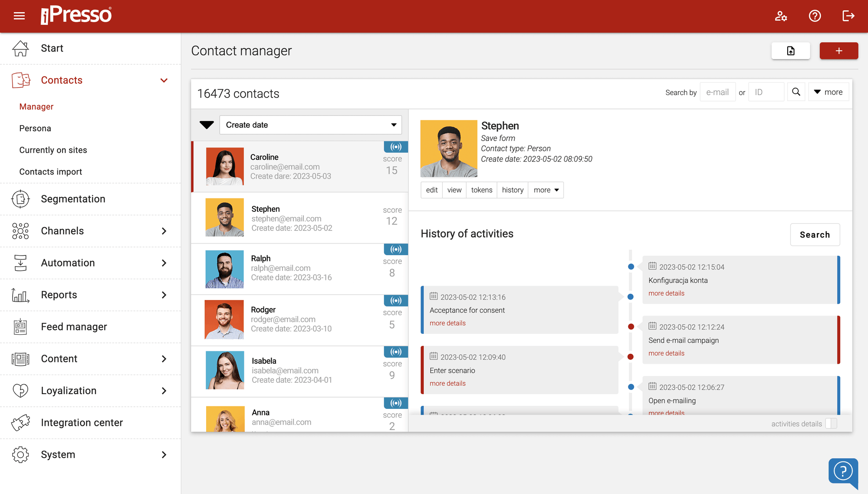Click the Search button in History of activities
Image resolution: width=868 pixels, height=494 pixels.
815,234
